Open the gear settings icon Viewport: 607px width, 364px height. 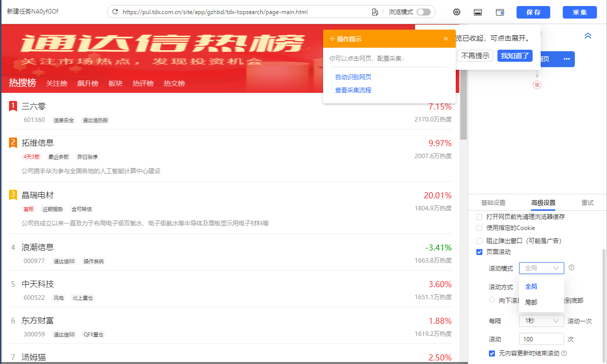click(x=457, y=12)
